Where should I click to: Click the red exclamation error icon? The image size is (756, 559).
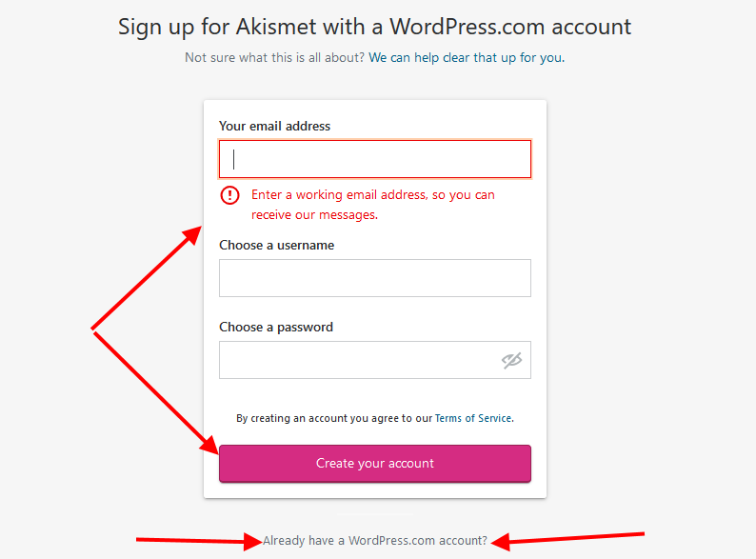(x=230, y=195)
